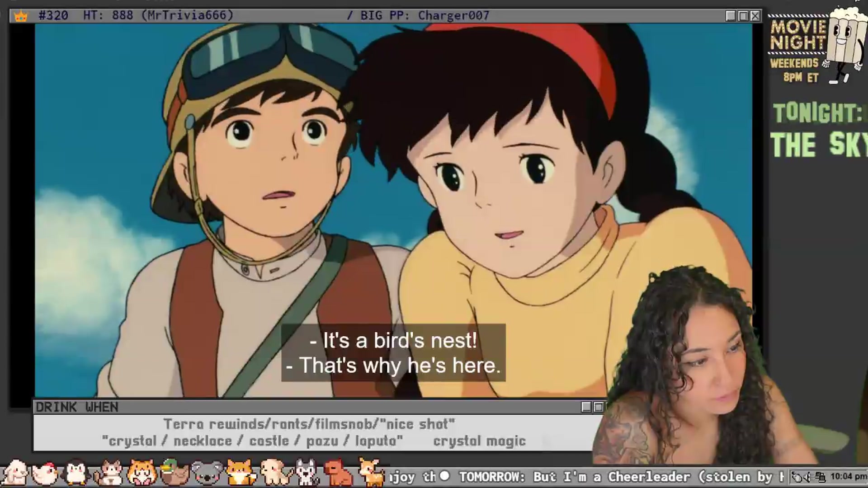Viewport: 868px width, 488px height.
Task: Click the 'That's why he's here.' subtitle line
Action: click(393, 365)
